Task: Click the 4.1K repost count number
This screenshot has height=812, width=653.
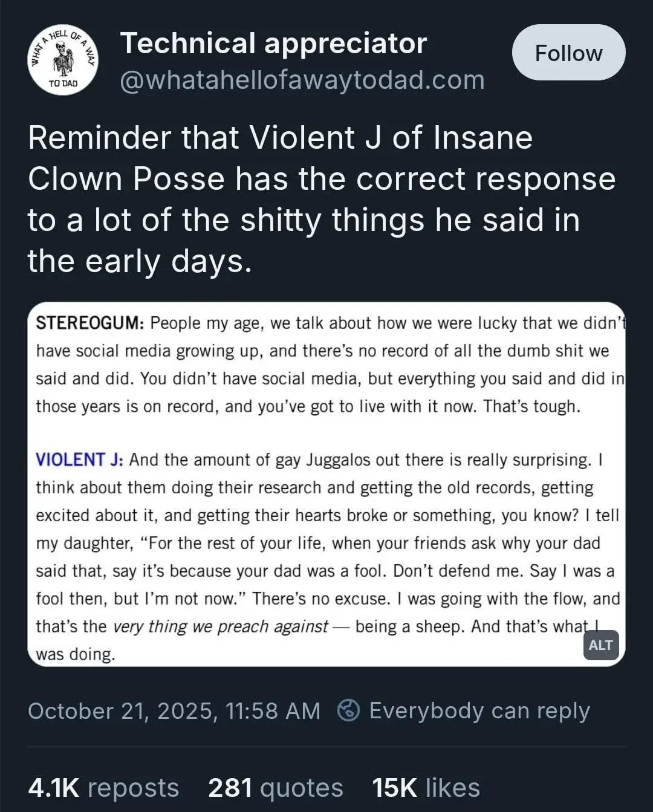Action: 56,787
